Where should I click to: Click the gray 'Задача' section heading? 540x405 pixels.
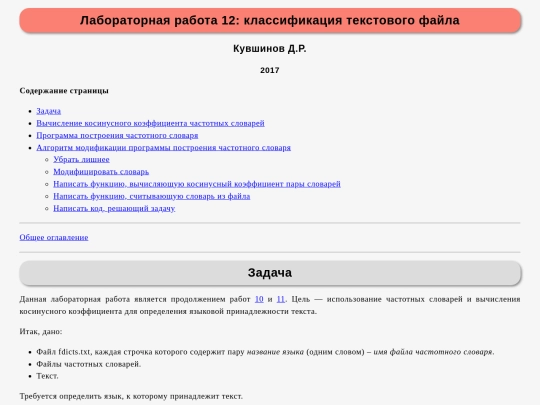(x=270, y=273)
